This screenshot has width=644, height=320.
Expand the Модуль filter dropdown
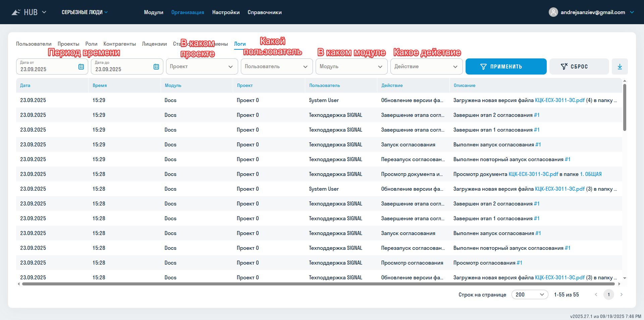(351, 66)
